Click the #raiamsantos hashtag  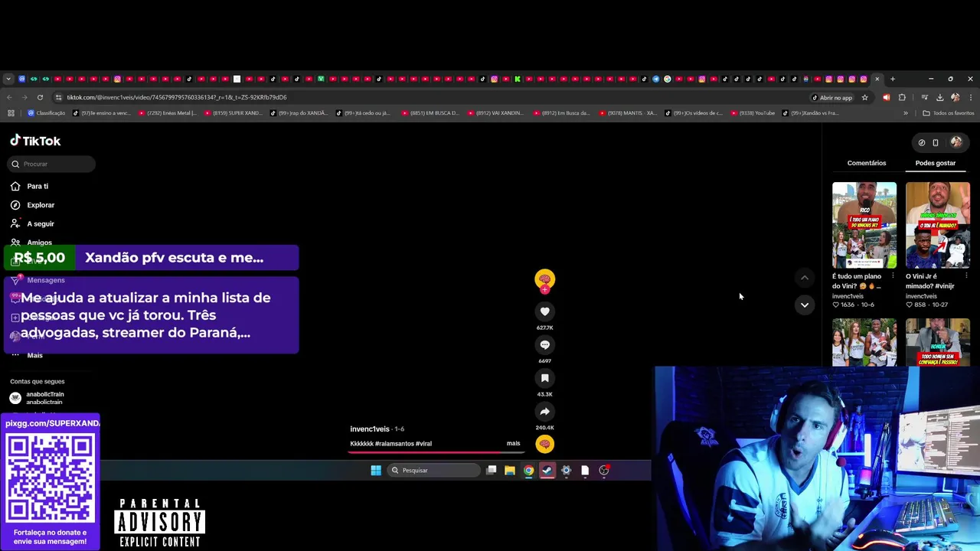(x=395, y=444)
